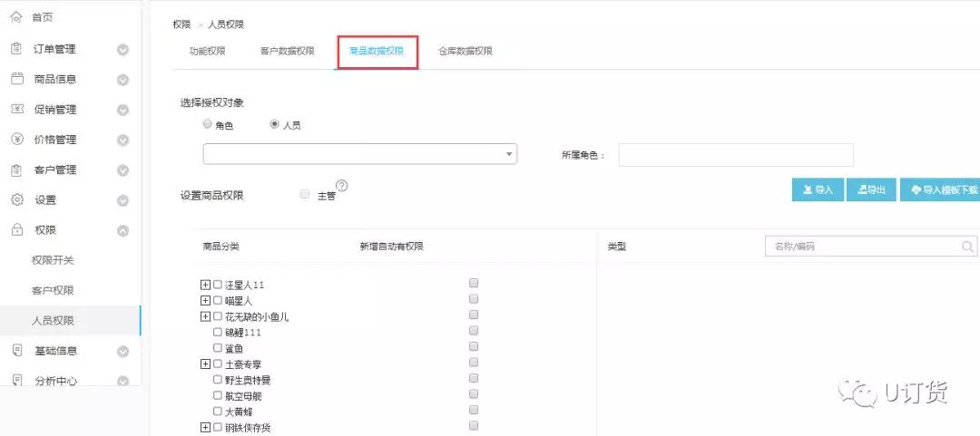This screenshot has height=436, width=980.
Task: Click the 分析中心 sidebar icon
Action: coord(17,381)
